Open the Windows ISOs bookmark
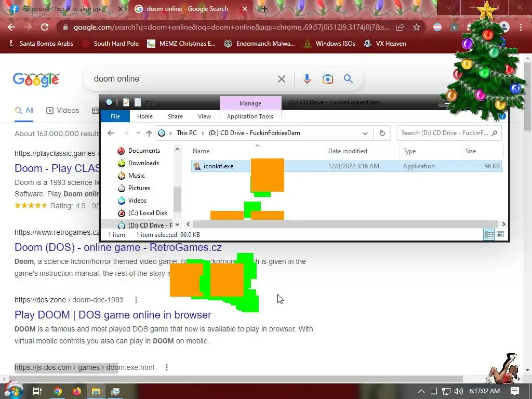The height and width of the screenshot is (399, 532). point(329,44)
